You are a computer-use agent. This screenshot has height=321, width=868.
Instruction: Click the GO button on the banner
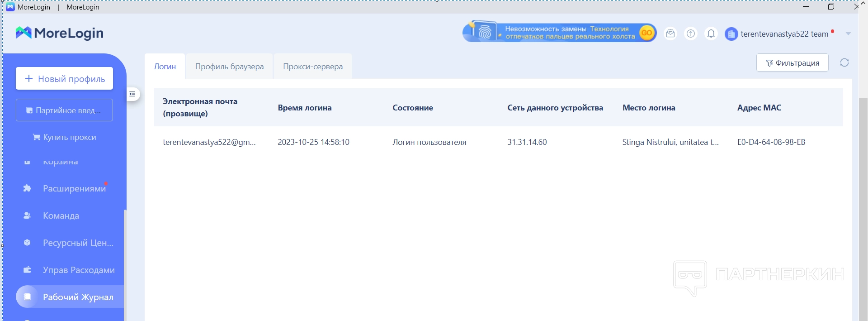(x=647, y=33)
